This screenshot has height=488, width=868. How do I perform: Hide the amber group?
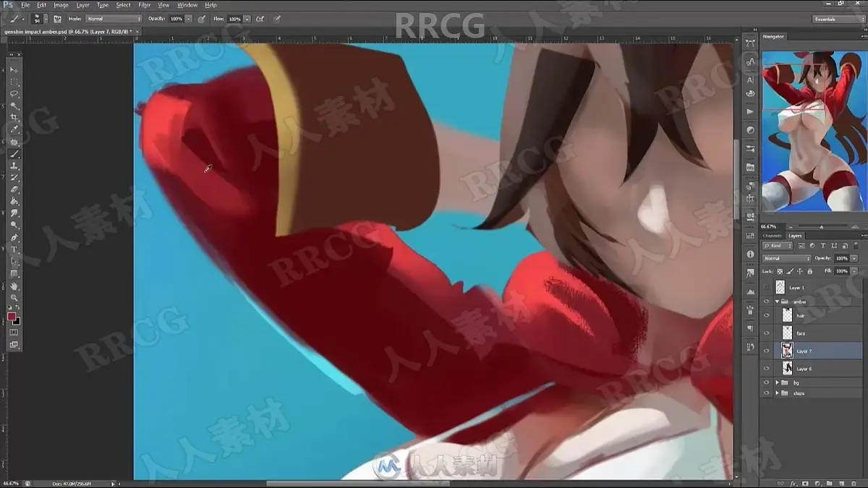click(x=767, y=301)
